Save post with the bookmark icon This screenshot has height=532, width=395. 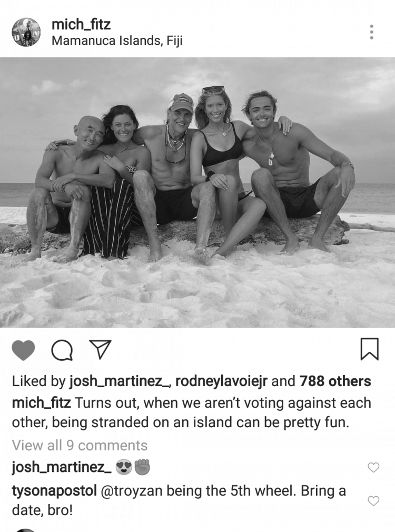[x=369, y=349]
